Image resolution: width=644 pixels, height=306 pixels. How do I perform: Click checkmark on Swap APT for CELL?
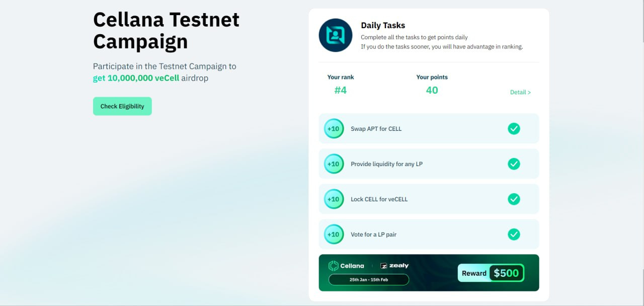pyautogui.click(x=514, y=129)
